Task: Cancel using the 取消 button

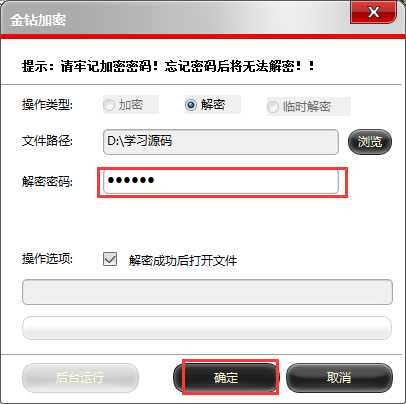Action: [x=339, y=378]
